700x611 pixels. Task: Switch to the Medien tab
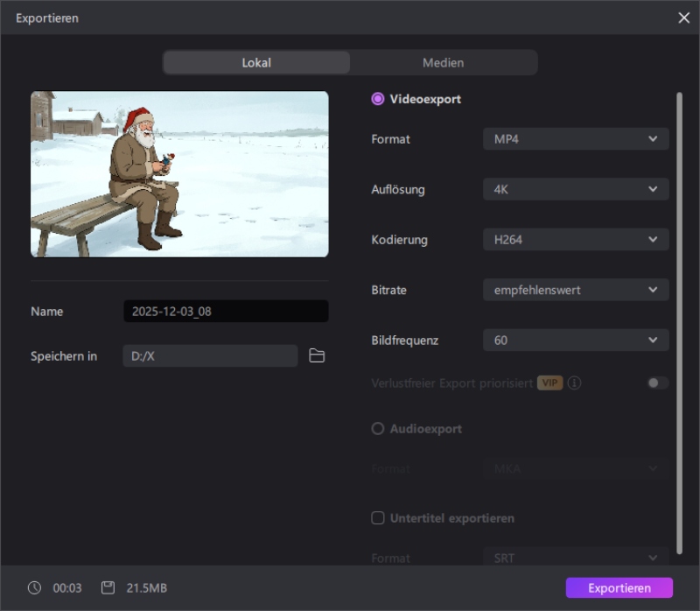tap(443, 63)
